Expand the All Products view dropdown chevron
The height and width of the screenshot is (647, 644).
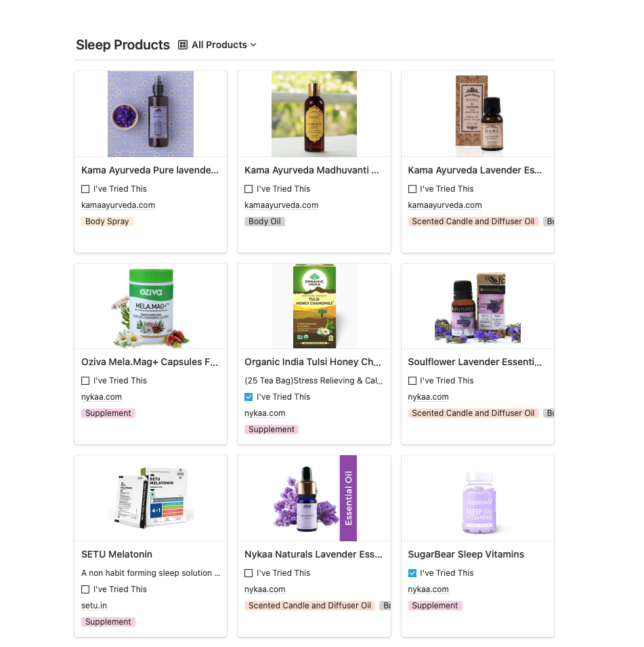point(253,45)
